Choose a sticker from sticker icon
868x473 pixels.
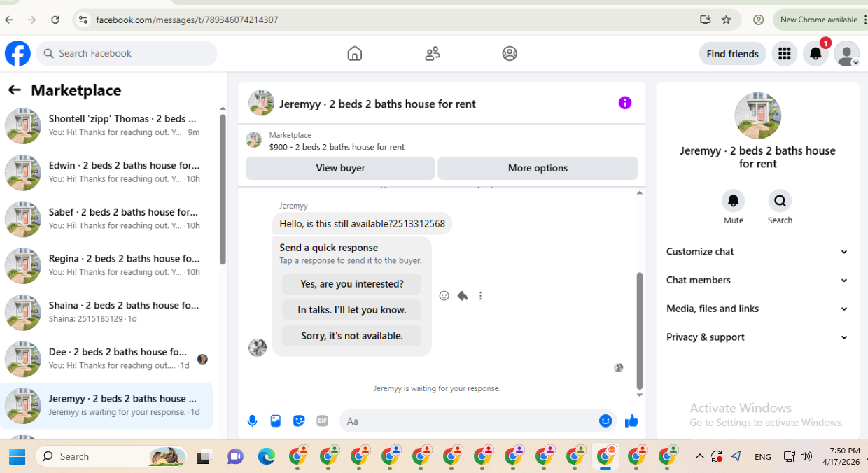(299, 421)
